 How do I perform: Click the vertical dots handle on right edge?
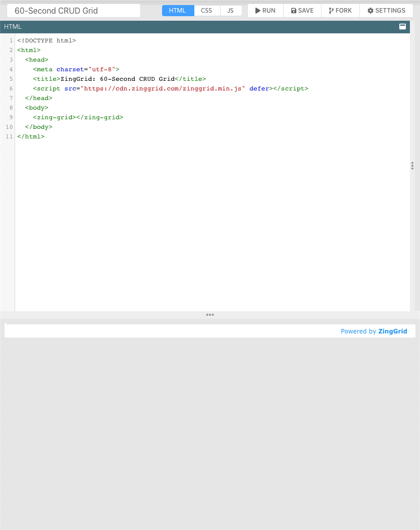click(x=412, y=165)
